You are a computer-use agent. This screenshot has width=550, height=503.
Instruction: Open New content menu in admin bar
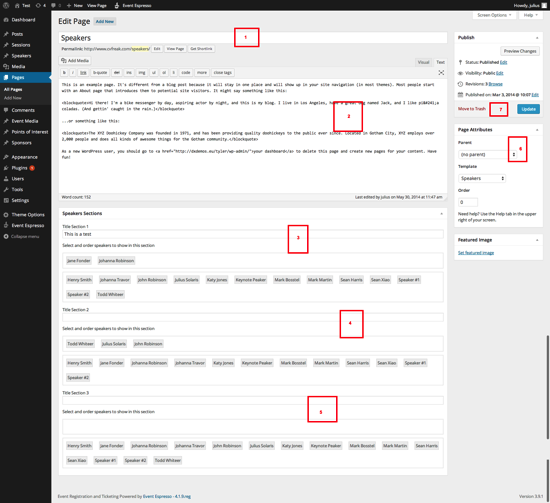point(74,5)
